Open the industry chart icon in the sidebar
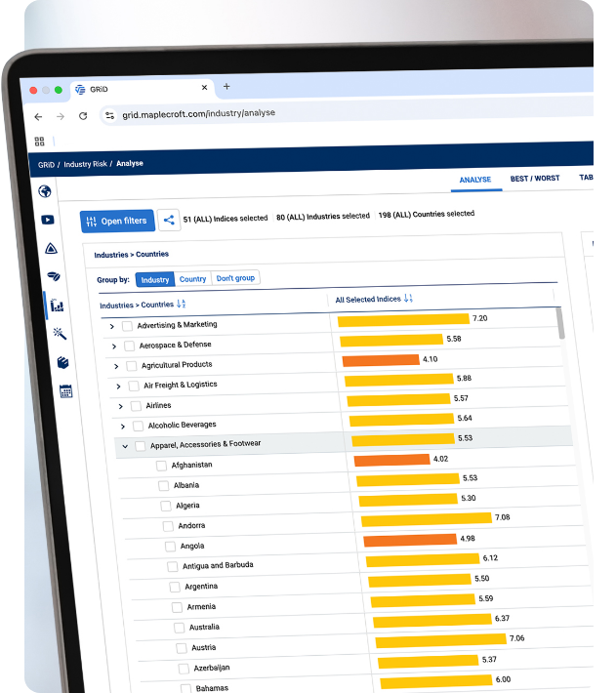The image size is (616, 693). [57, 306]
